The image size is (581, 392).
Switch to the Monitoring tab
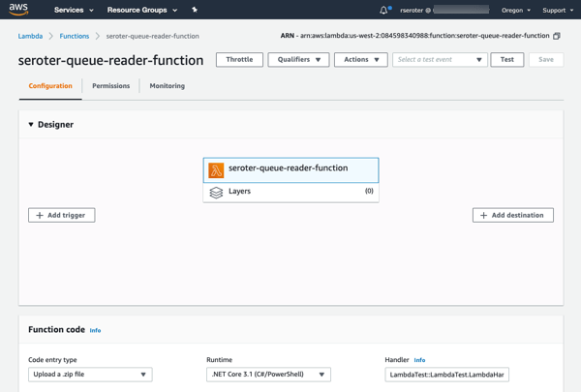pyautogui.click(x=167, y=86)
